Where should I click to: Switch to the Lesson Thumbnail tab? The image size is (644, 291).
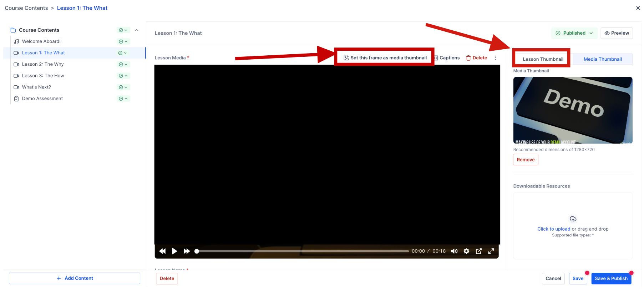[543, 59]
